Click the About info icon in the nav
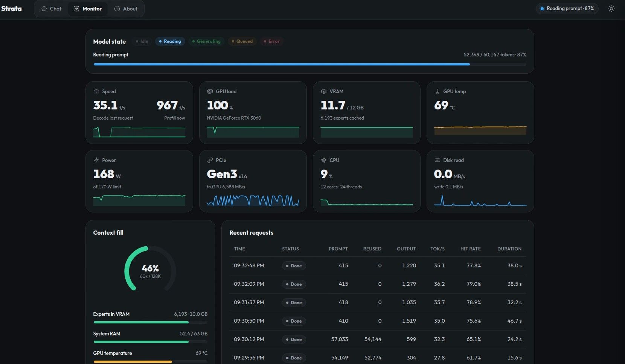Screen dimensions: 625x364 click(117, 9)
